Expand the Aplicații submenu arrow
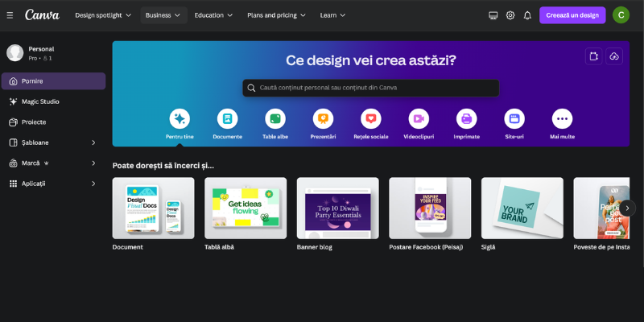Image resolution: width=644 pixels, height=322 pixels. click(93, 184)
